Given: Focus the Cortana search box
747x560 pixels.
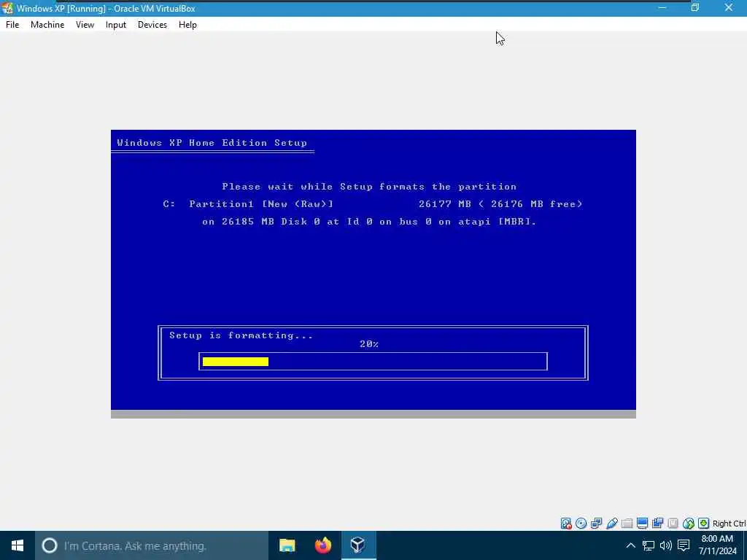Looking at the screenshot, I should coord(152,545).
